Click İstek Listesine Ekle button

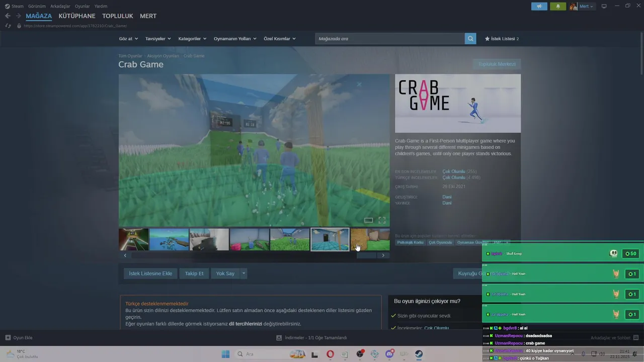150,274
